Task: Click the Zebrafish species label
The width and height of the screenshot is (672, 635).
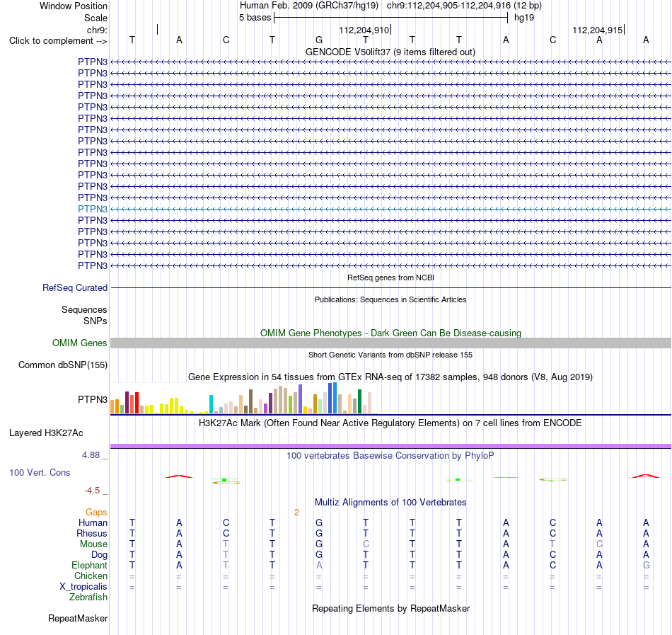Action: click(x=88, y=597)
